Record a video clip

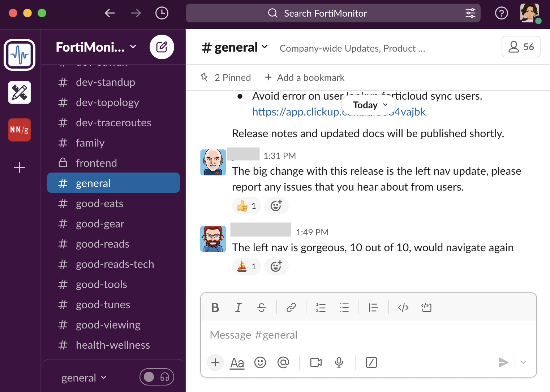coord(316,362)
